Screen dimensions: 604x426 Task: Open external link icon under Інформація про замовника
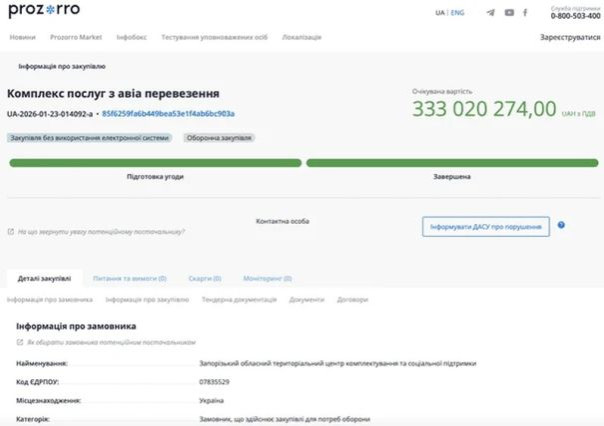(20, 342)
